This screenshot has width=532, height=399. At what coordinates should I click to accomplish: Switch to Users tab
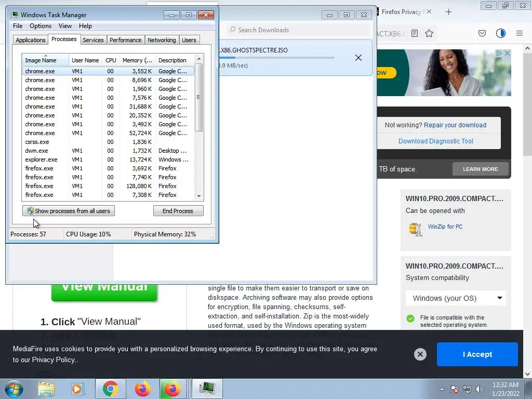189,40
